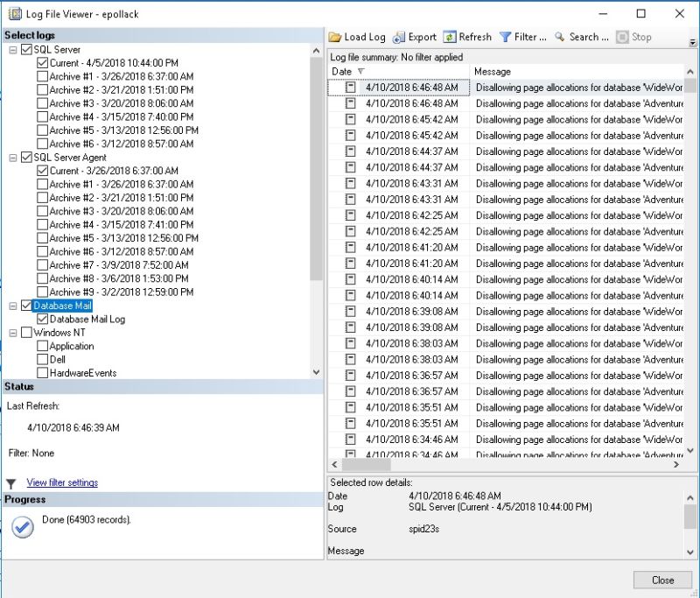The width and height of the screenshot is (700, 598).
Task: Enable the Windows NT Application checkbox
Action: (x=40, y=346)
